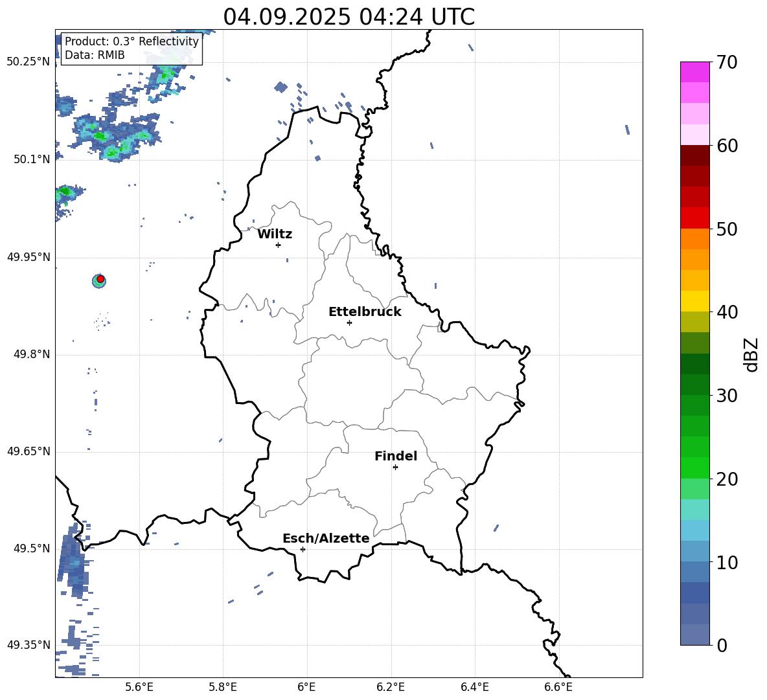This screenshot has width=767, height=700.
Task: Click the red marker dot west of Wiltz
Action: pos(100,279)
